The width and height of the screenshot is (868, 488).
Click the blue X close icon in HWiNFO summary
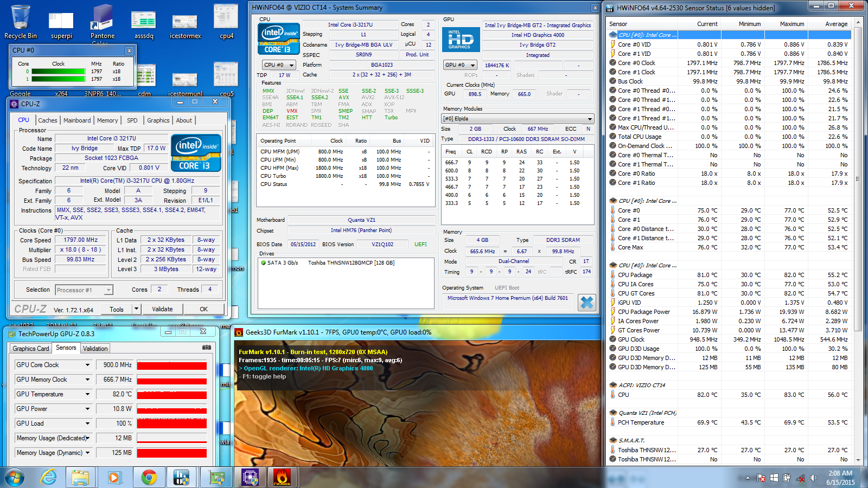tap(586, 303)
